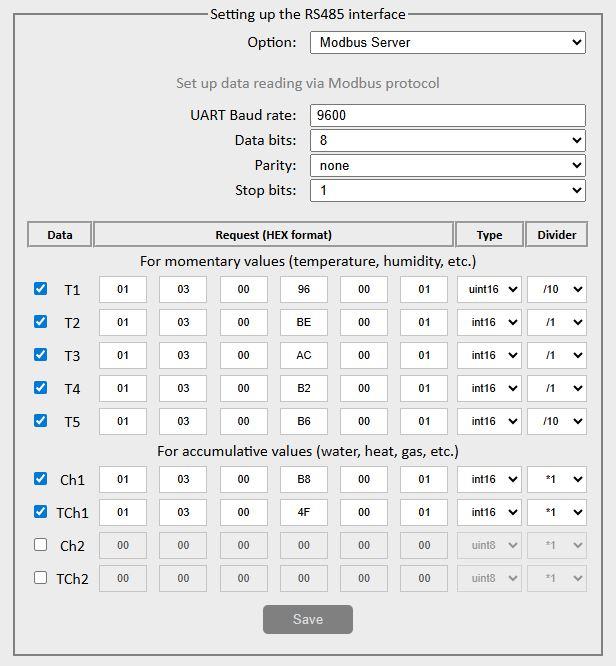Image resolution: width=616 pixels, height=666 pixels.
Task: Uncheck the T5 data checkbox
Action: coord(40,421)
